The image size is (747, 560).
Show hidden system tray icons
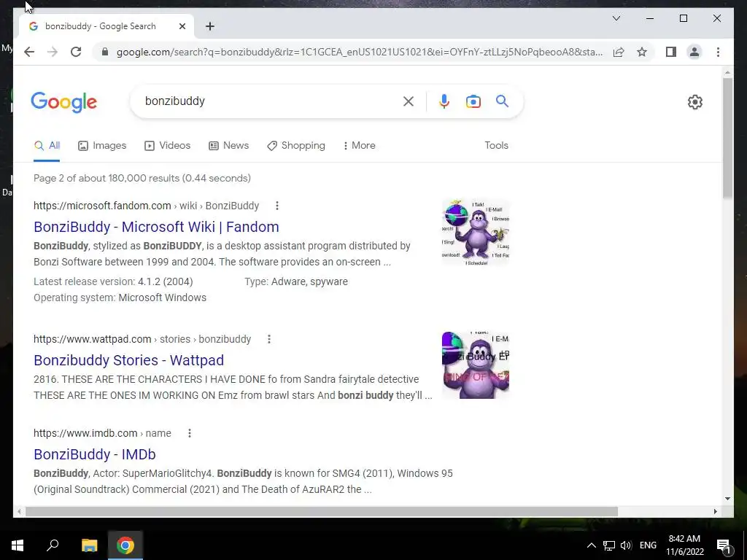tap(591, 545)
